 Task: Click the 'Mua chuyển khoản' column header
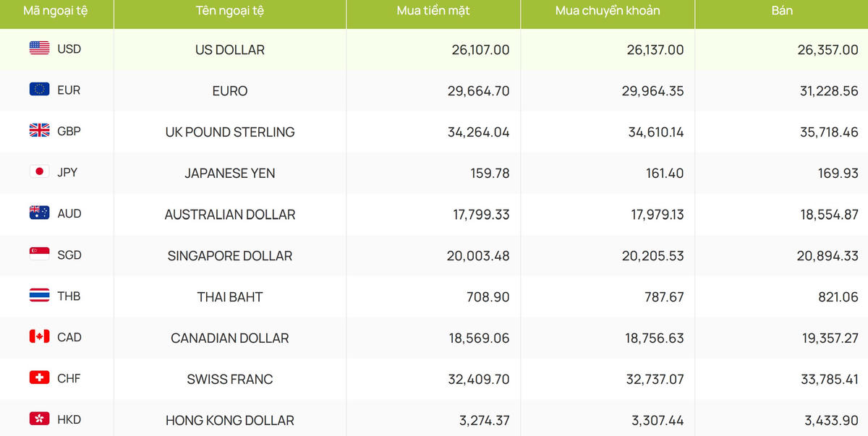pos(608,11)
